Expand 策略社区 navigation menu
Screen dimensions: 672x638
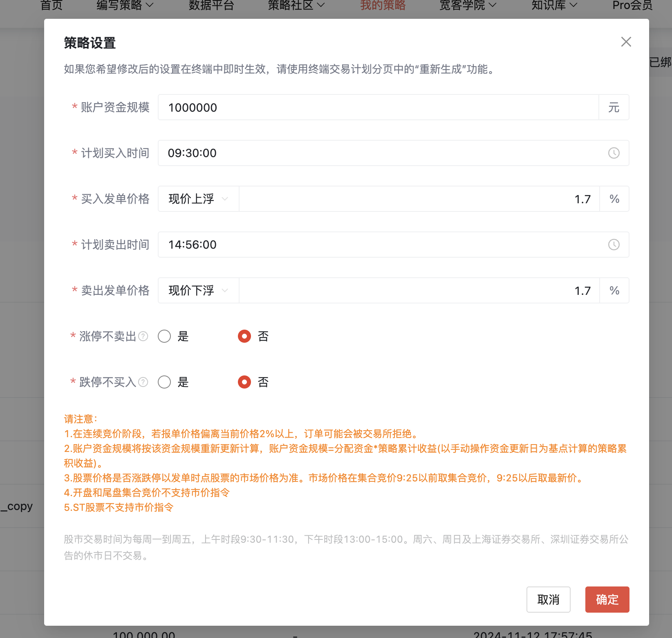pyautogui.click(x=296, y=5)
